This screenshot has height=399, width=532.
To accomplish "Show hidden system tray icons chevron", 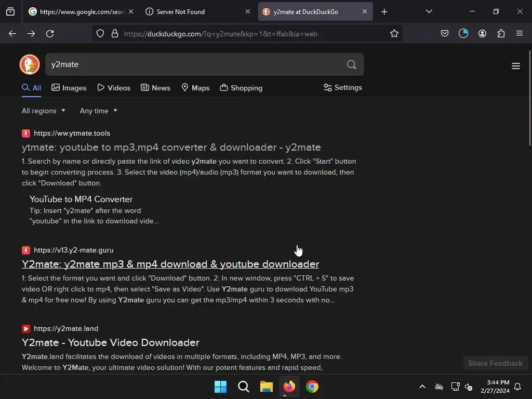I will [422, 387].
